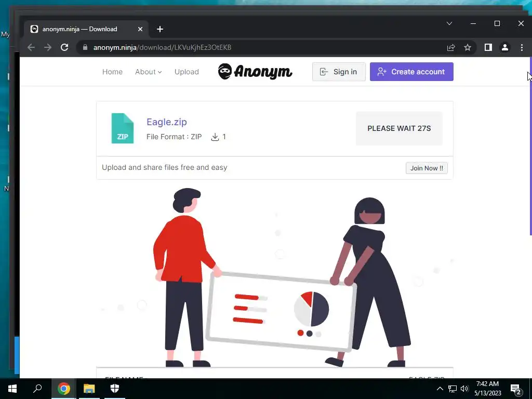The width and height of the screenshot is (532, 399).
Task: Open Windows taskbar search
Action: point(37,389)
